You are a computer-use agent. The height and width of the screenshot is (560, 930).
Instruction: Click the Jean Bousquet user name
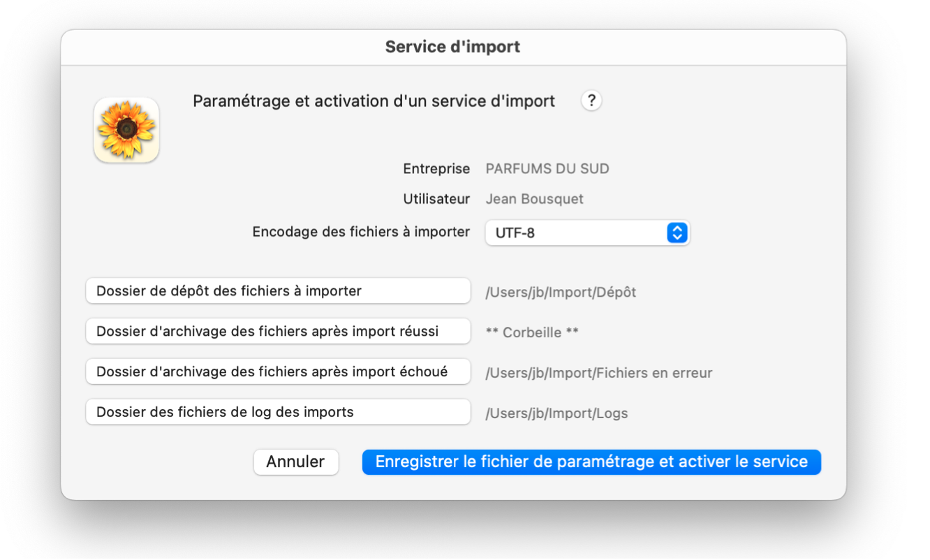pyautogui.click(x=535, y=199)
